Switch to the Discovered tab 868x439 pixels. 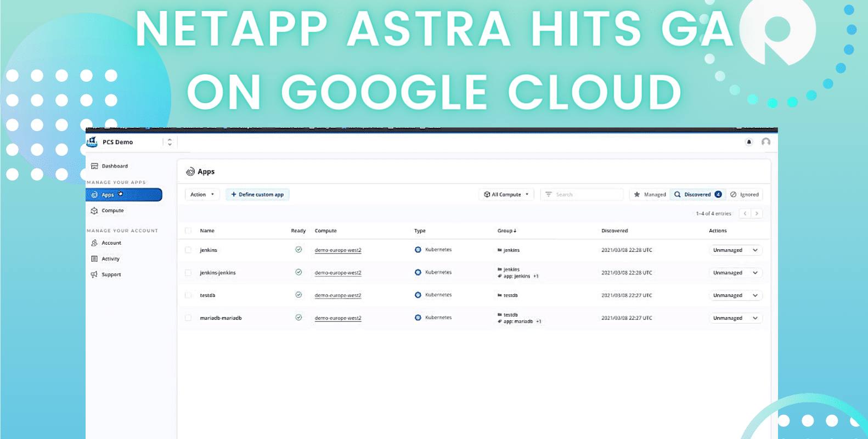(x=698, y=194)
